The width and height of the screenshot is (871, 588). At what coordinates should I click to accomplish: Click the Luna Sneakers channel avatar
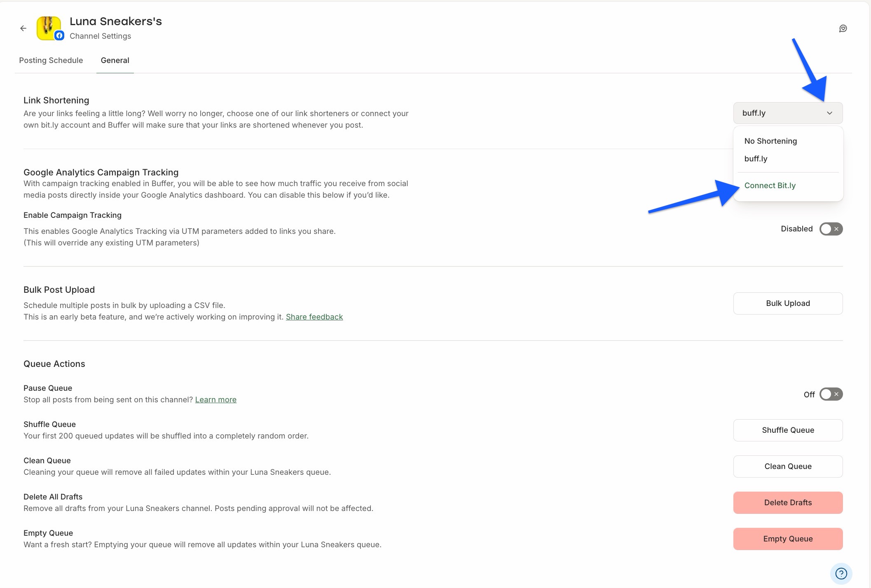(49, 28)
